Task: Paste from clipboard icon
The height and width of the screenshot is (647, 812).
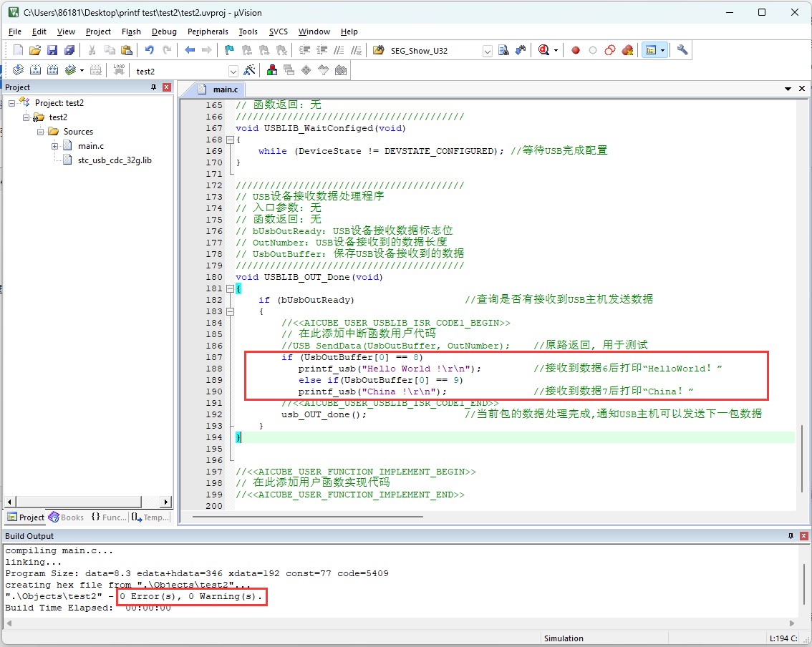Action: pos(126,50)
